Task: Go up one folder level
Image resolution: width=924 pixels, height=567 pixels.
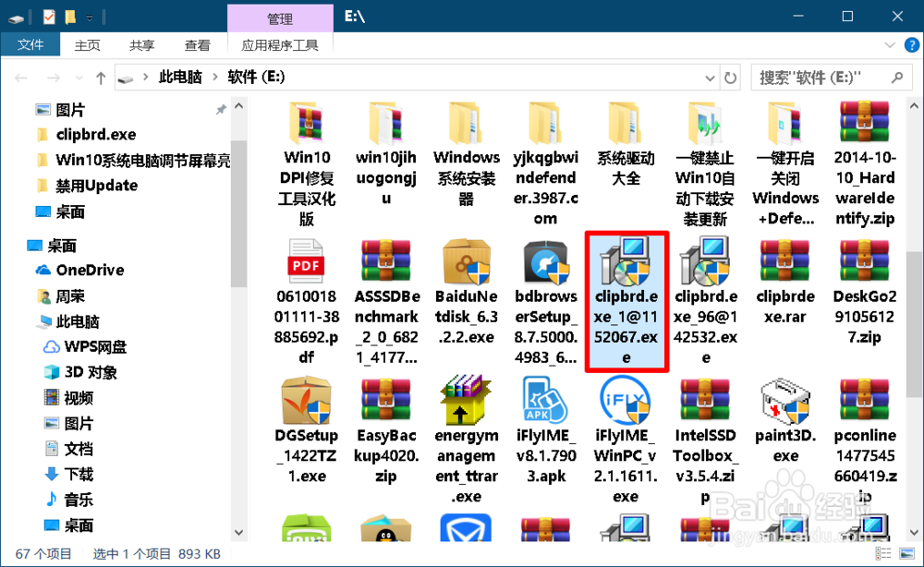Action: [x=101, y=78]
